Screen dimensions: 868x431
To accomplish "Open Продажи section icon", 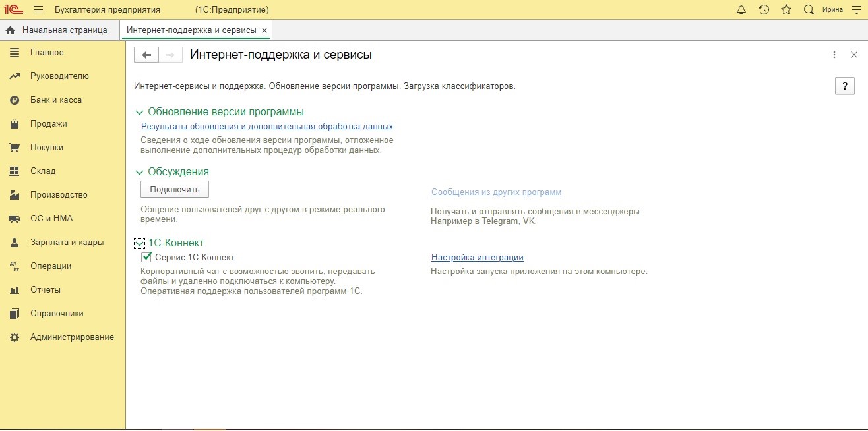I will point(15,124).
